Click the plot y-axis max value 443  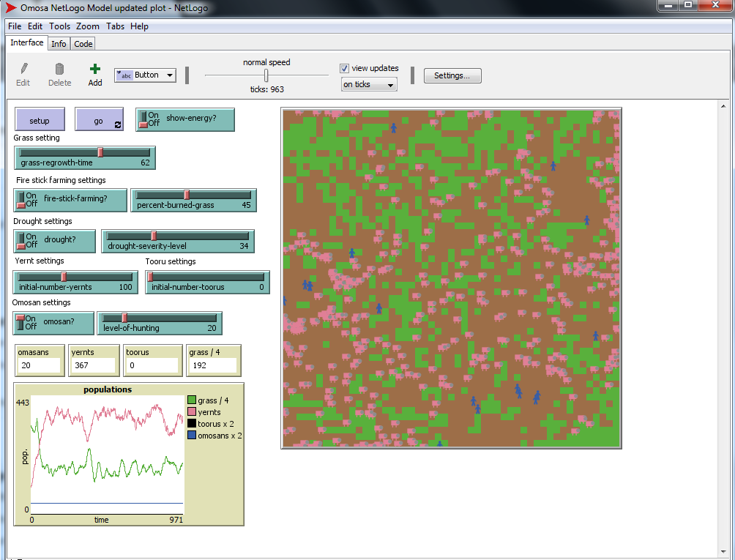click(x=23, y=403)
